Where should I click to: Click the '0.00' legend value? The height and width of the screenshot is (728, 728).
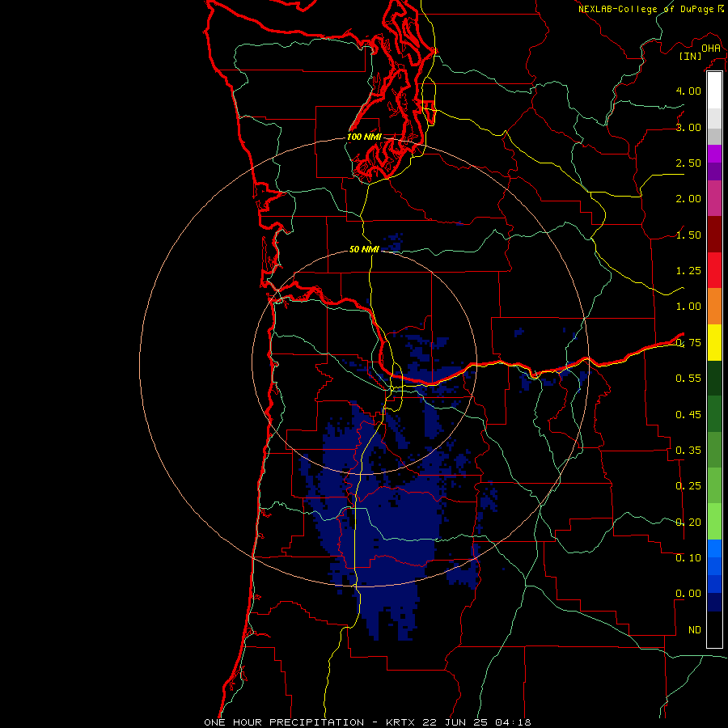(688, 594)
